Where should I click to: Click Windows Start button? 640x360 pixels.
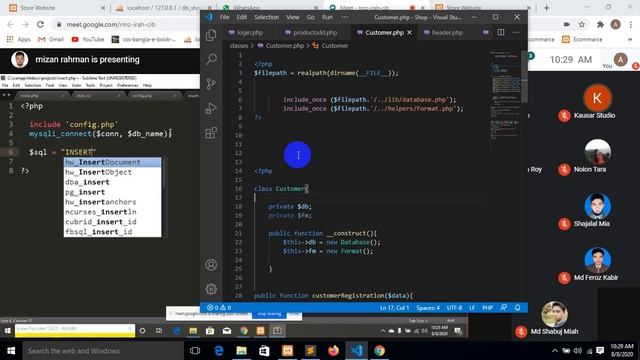point(11,351)
